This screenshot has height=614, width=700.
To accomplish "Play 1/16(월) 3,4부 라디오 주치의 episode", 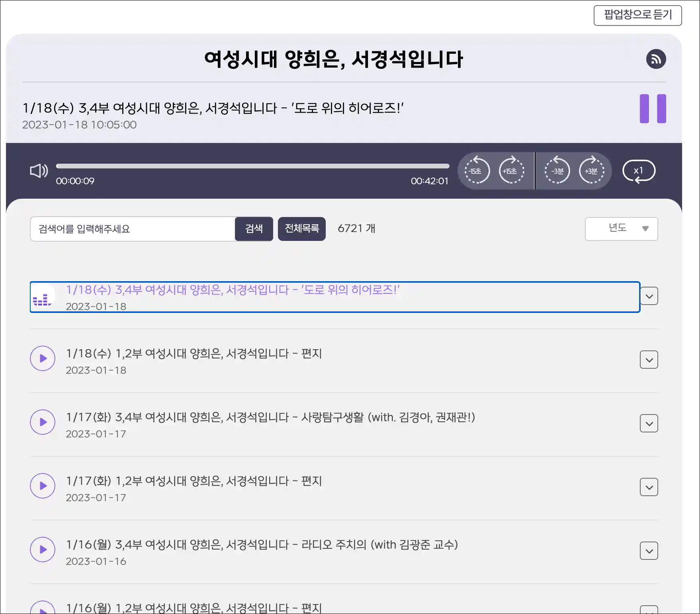I will [x=43, y=549].
